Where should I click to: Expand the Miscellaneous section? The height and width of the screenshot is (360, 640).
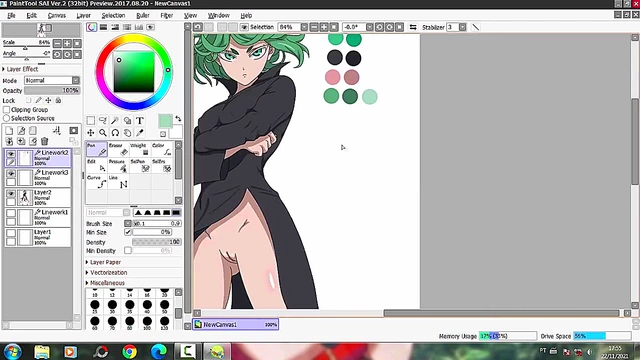pos(105,282)
